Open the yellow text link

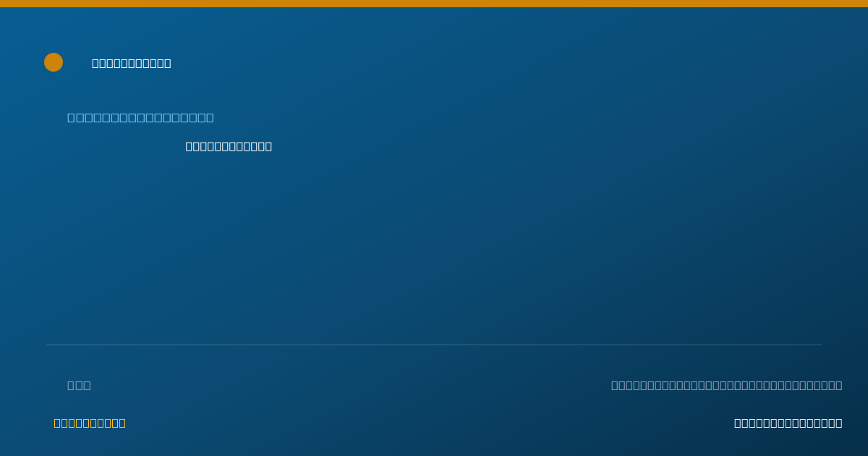pyautogui.click(x=90, y=423)
